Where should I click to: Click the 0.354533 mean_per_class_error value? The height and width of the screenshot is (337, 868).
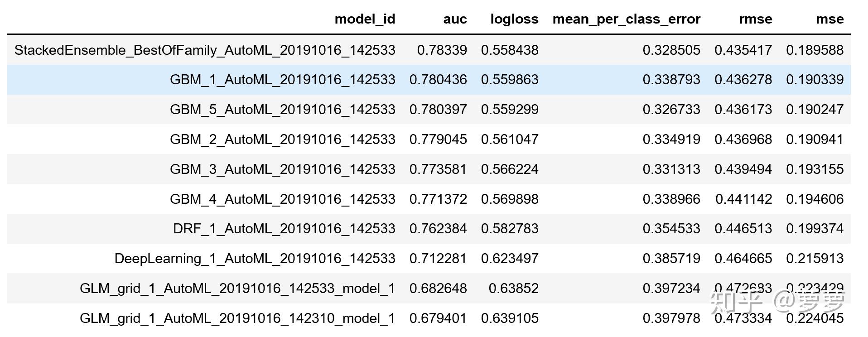tap(671, 229)
